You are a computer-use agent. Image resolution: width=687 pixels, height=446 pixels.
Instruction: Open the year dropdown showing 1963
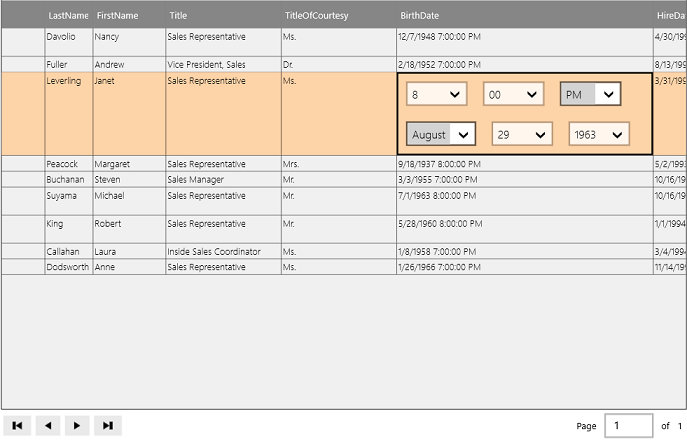tap(598, 134)
